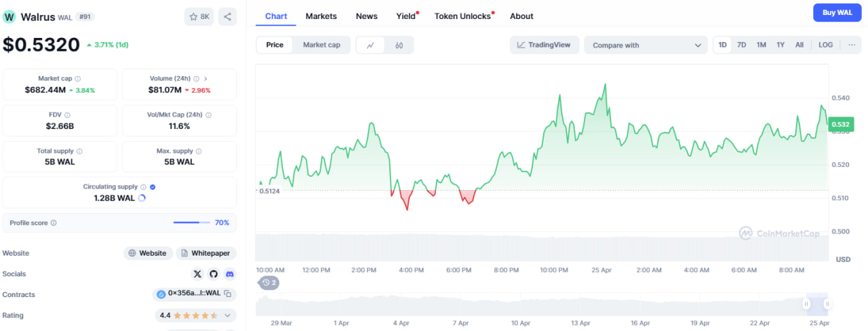Click the Buy WAL button

(x=837, y=12)
